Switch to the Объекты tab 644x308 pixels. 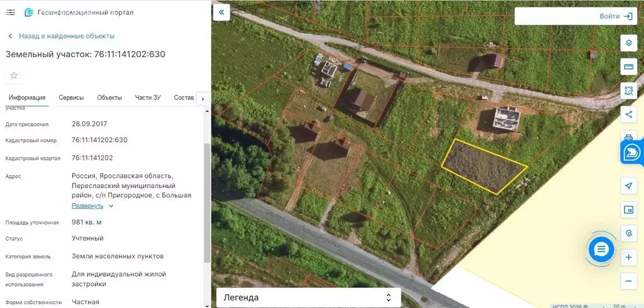pos(109,97)
